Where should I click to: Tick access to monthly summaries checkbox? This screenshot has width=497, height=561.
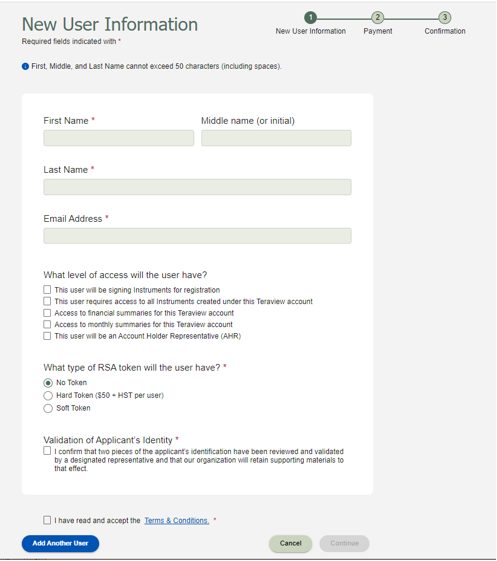[47, 324]
